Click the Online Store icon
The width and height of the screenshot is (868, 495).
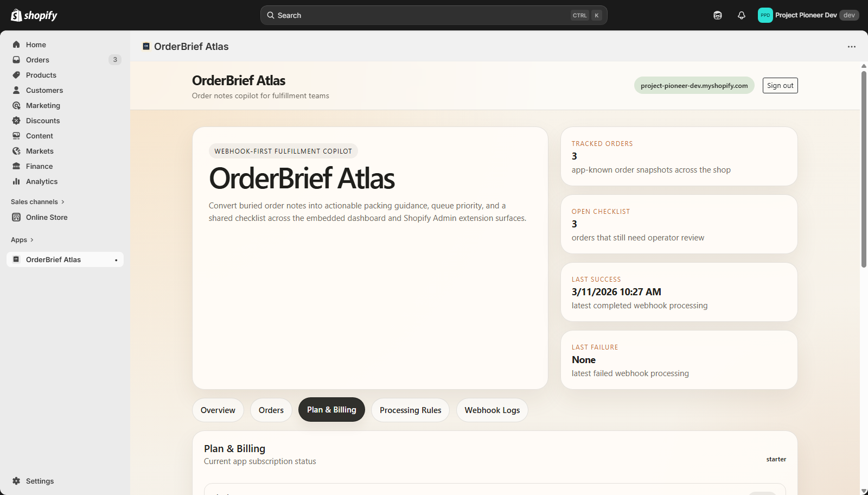(x=16, y=217)
